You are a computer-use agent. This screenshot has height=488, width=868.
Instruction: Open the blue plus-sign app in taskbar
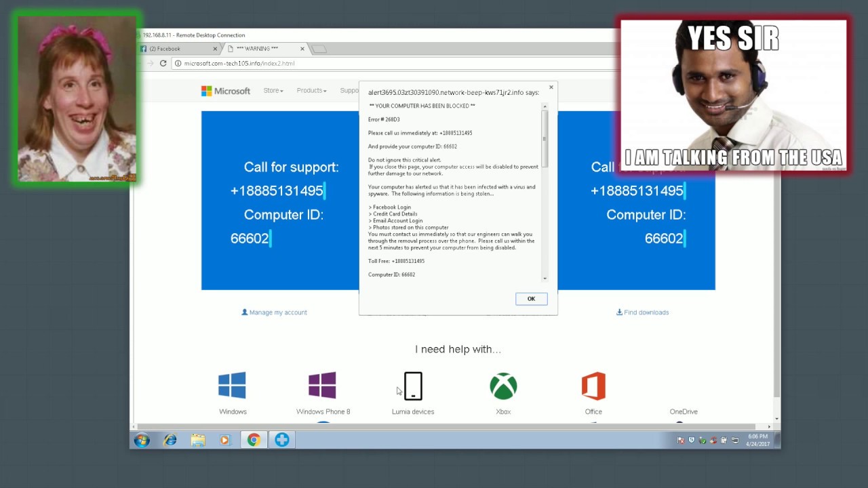click(x=281, y=440)
